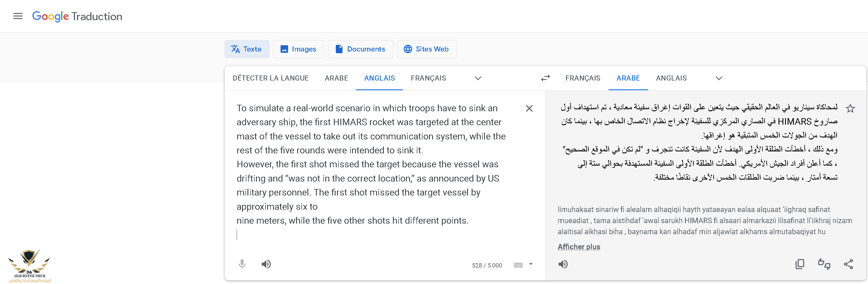Screen dimensions: 868x284
Task: Rate this translation feedback icon
Action: point(824,264)
